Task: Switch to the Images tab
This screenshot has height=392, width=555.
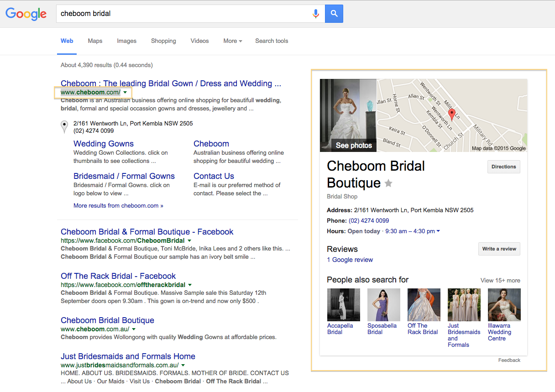Action: point(126,41)
